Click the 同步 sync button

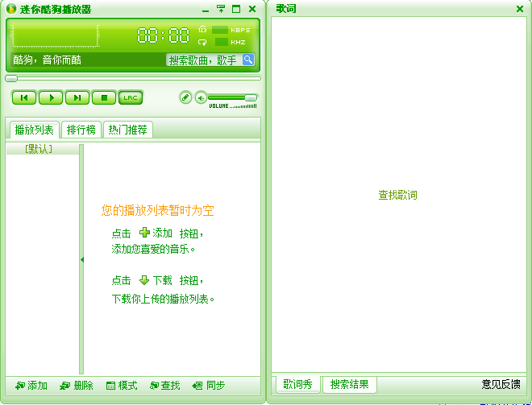click(x=209, y=386)
